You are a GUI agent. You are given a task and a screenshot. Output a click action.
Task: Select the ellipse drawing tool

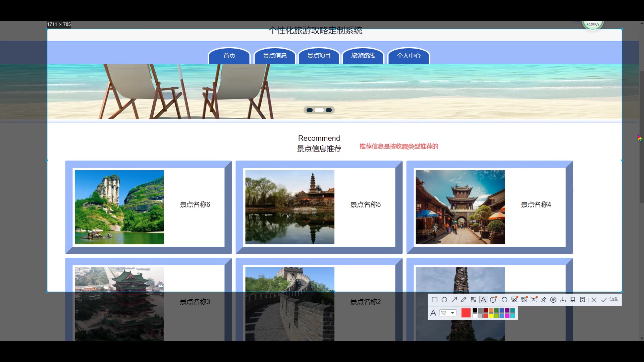click(x=444, y=300)
